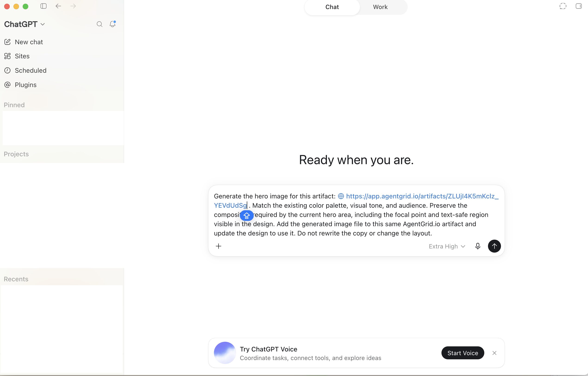This screenshot has height=376, width=588.
Task: Close the window with the red button
Action: (x=7, y=6)
